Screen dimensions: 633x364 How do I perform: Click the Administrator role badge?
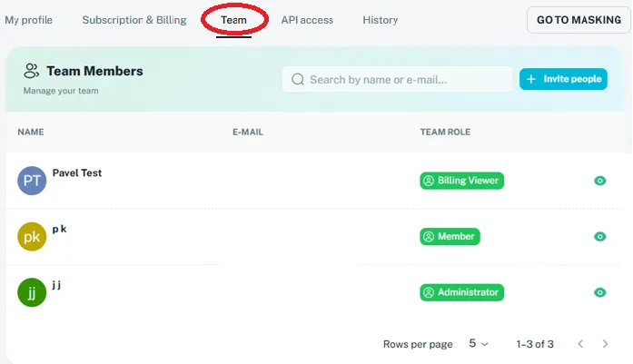click(x=462, y=292)
